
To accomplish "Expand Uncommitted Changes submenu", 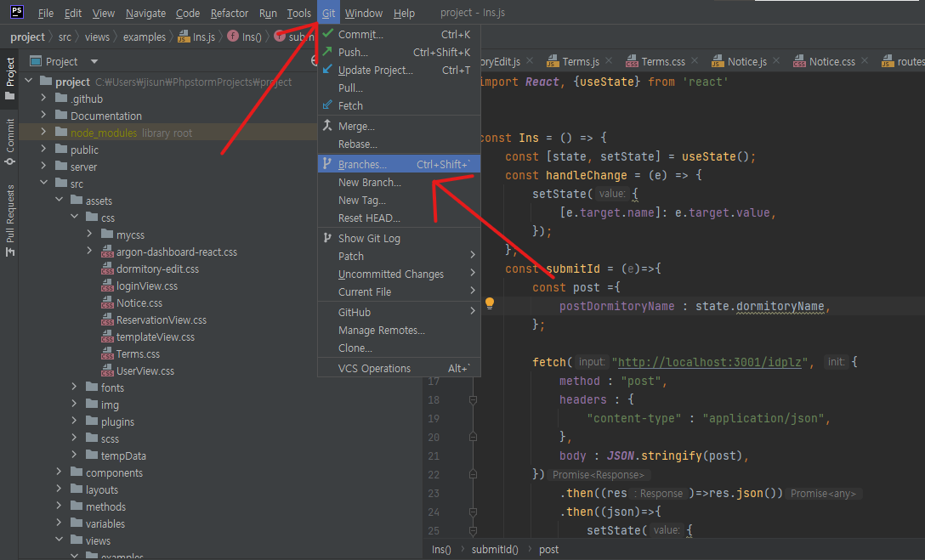I will [x=399, y=274].
